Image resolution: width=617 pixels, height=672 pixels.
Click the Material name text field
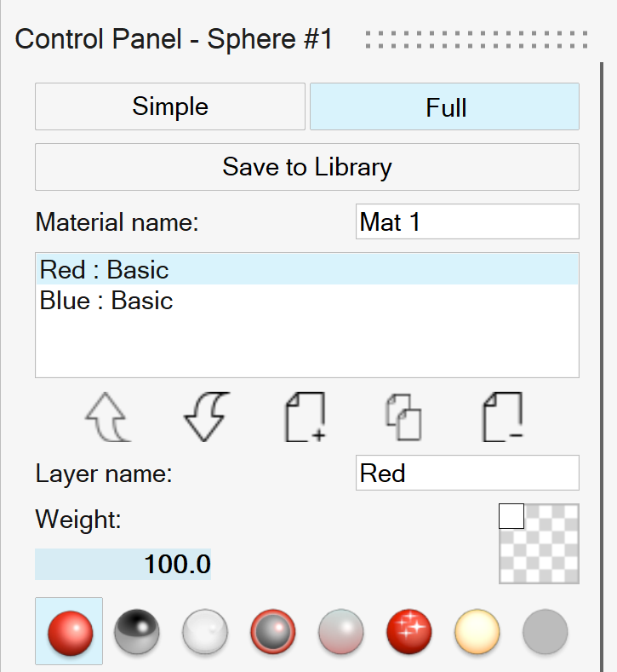click(466, 222)
